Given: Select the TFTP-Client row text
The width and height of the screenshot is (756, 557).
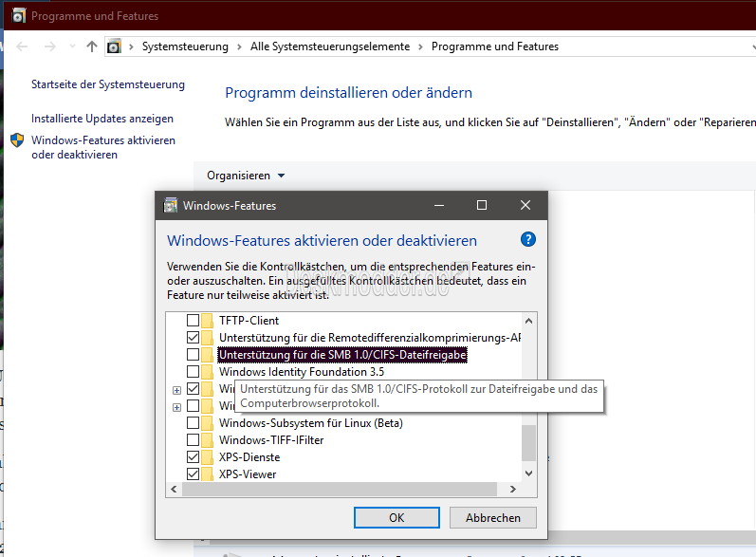Looking at the screenshot, I should [x=249, y=321].
